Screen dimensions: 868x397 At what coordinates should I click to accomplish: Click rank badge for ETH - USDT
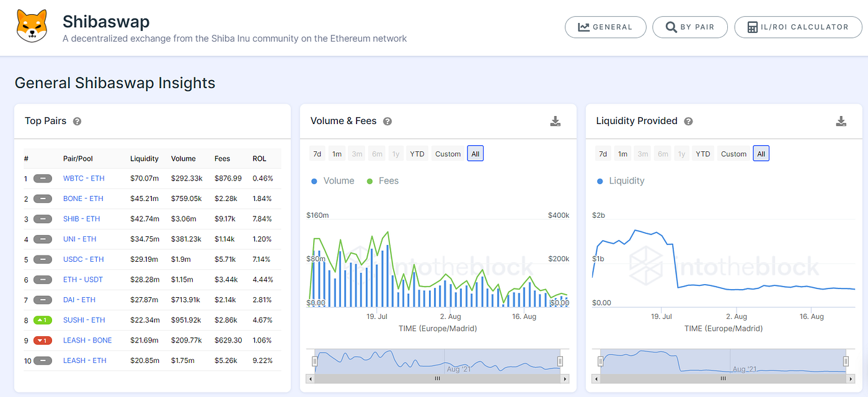[43, 280]
